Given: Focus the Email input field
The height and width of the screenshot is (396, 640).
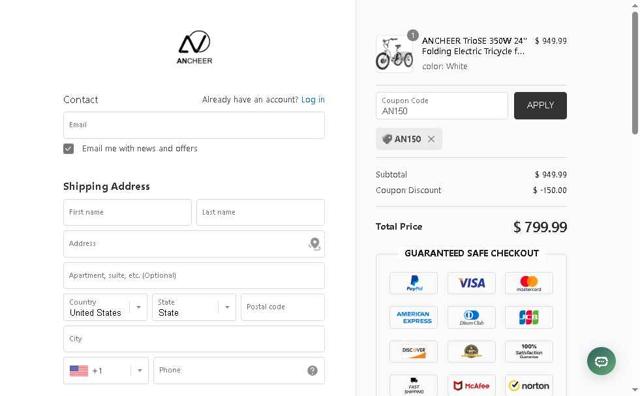Looking at the screenshot, I should pos(194,125).
